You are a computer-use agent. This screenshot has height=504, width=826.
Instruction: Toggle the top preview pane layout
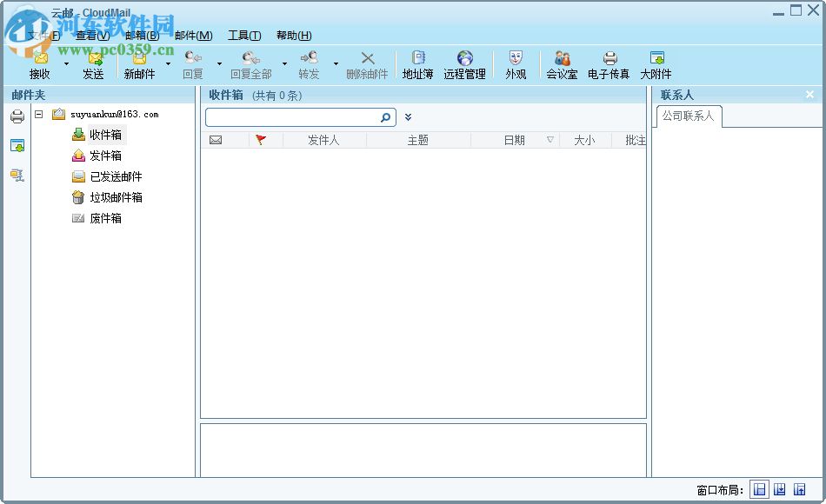(800, 489)
